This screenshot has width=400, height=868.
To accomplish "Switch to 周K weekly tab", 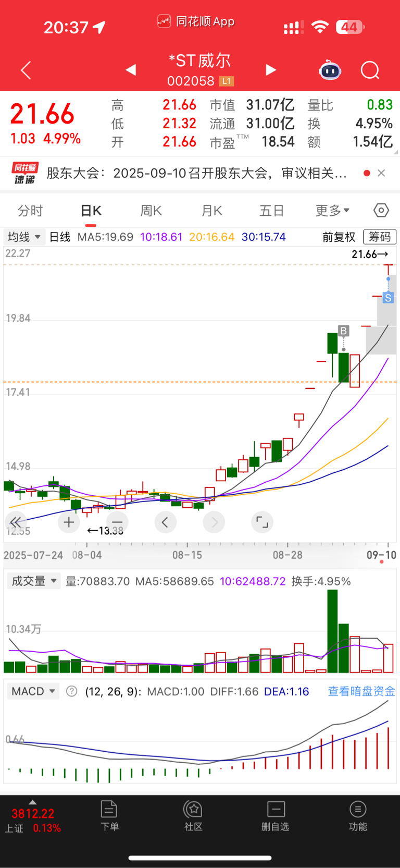I will pyautogui.click(x=151, y=211).
